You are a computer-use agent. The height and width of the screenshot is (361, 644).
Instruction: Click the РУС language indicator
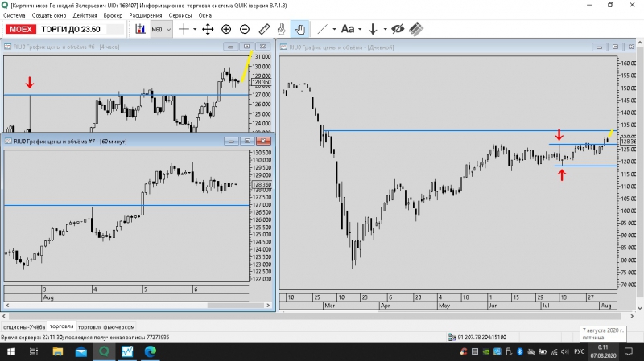tap(579, 351)
